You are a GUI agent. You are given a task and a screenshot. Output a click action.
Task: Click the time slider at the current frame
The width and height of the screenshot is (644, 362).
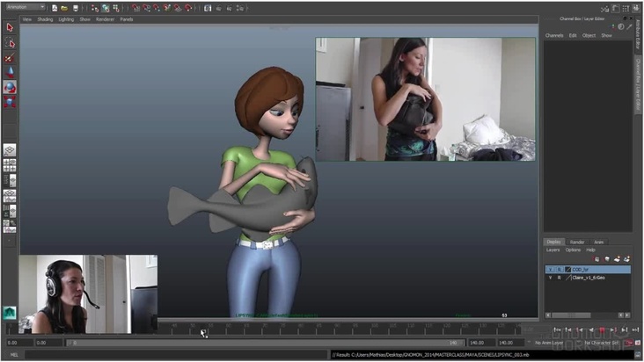click(x=203, y=332)
